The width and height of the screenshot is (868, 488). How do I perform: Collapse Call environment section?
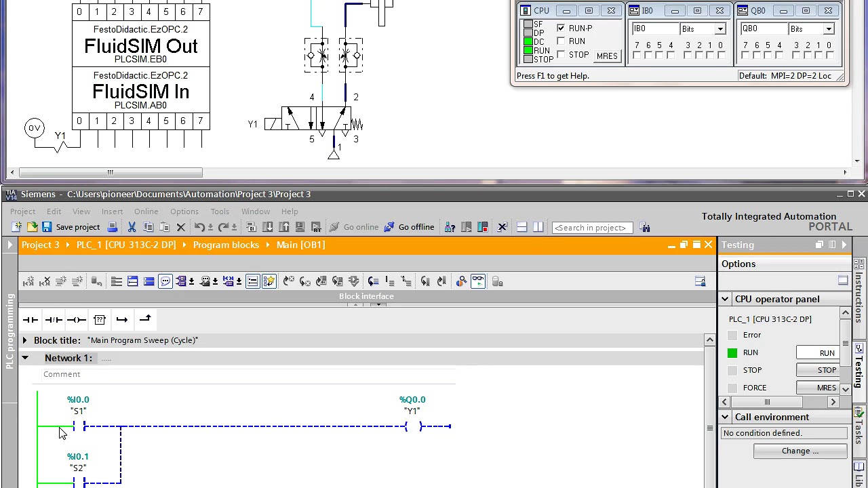725,417
